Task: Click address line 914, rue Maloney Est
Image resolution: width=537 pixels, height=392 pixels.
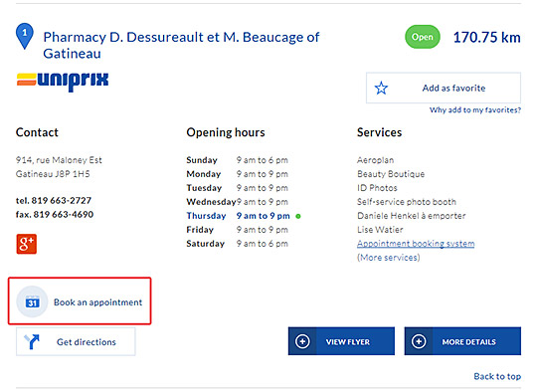Action: coord(59,160)
